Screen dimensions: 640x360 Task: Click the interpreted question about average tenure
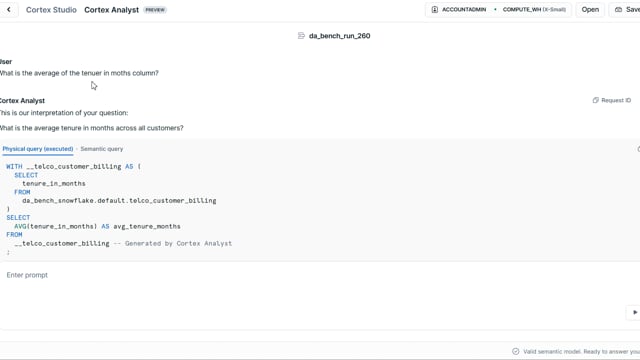[x=91, y=128]
